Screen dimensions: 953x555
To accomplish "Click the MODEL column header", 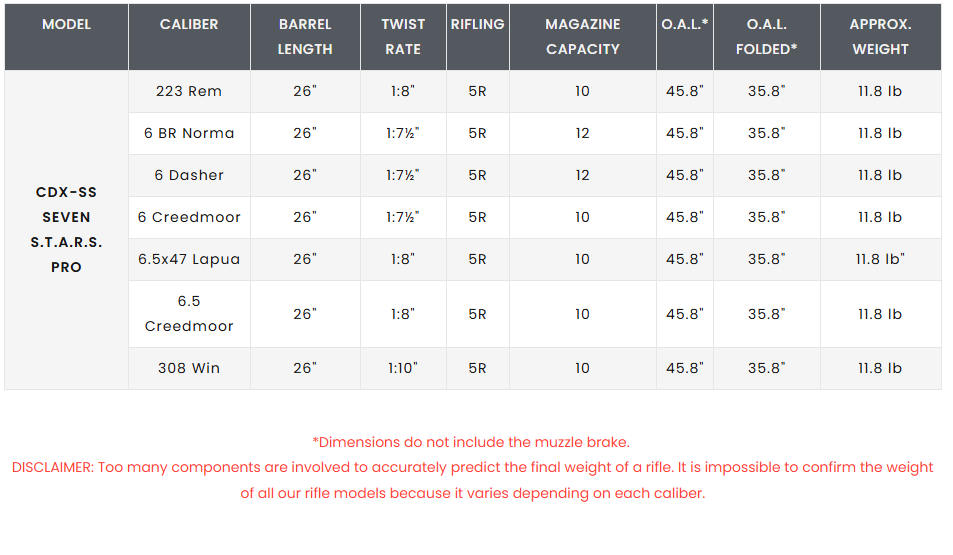I will (66, 24).
